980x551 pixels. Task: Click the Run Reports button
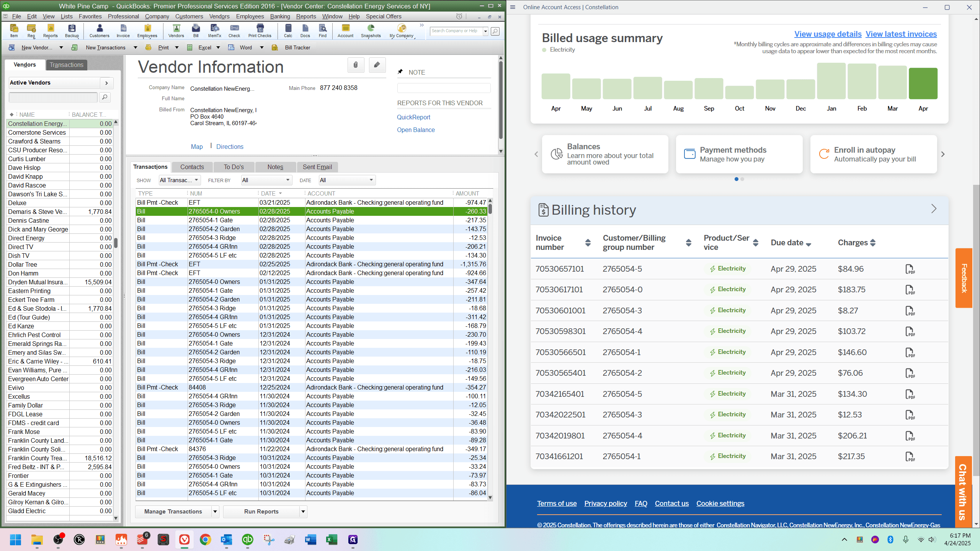(x=261, y=512)
